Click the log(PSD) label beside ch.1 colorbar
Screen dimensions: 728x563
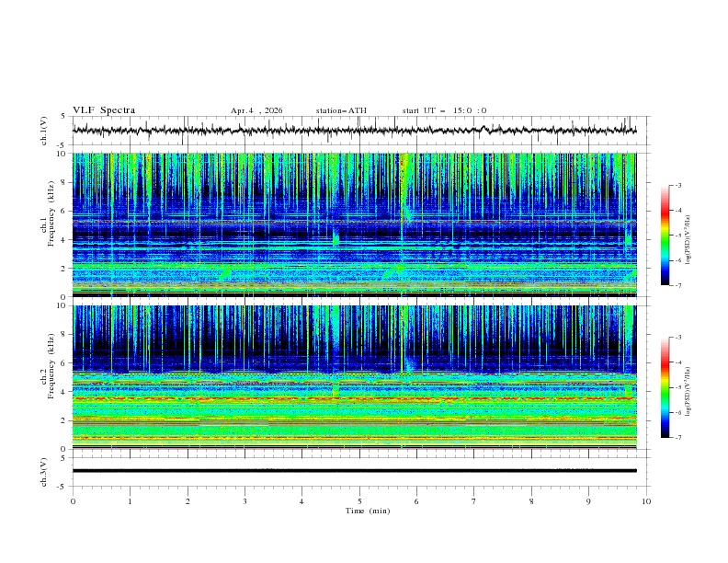pos(688,240)
